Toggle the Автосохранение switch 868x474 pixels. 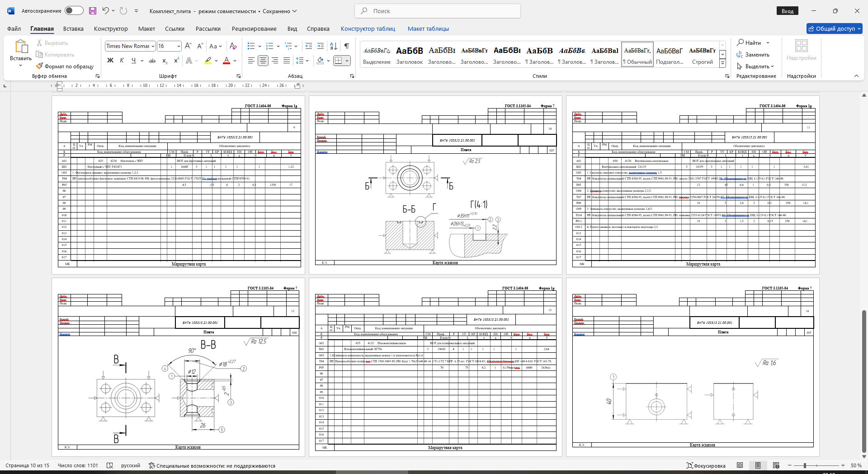tap(74, 11)
